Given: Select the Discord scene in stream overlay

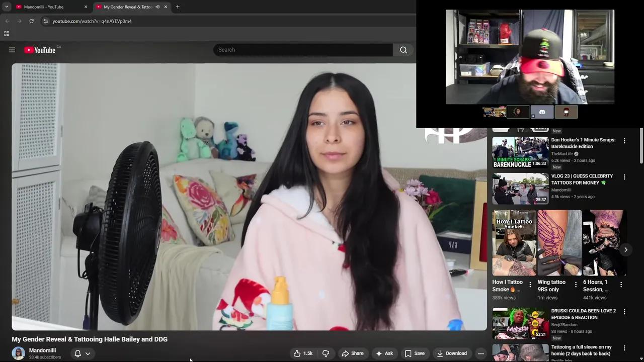Looking at the screenshot, I should 542,112.
